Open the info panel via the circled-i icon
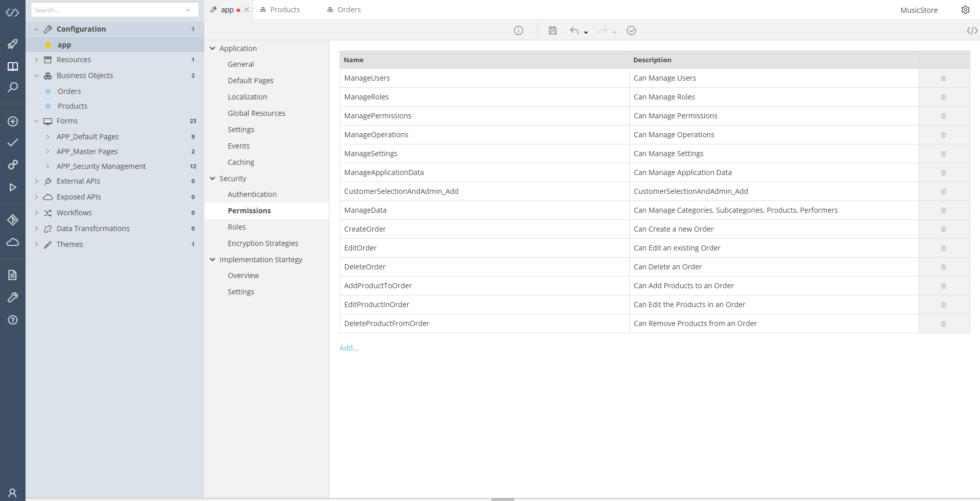The height and width of the screenshot is (501, 980). pyautogui.click(x=518, y=31)
